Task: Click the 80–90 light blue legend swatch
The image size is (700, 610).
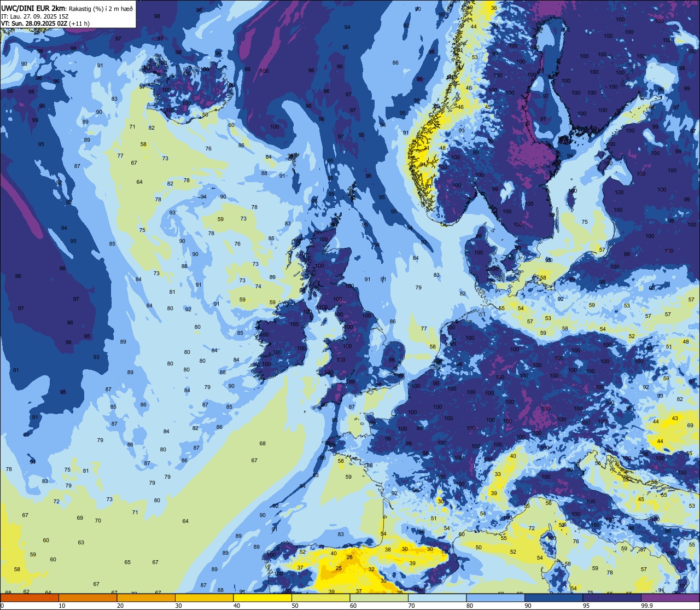Action: point(495,597)
